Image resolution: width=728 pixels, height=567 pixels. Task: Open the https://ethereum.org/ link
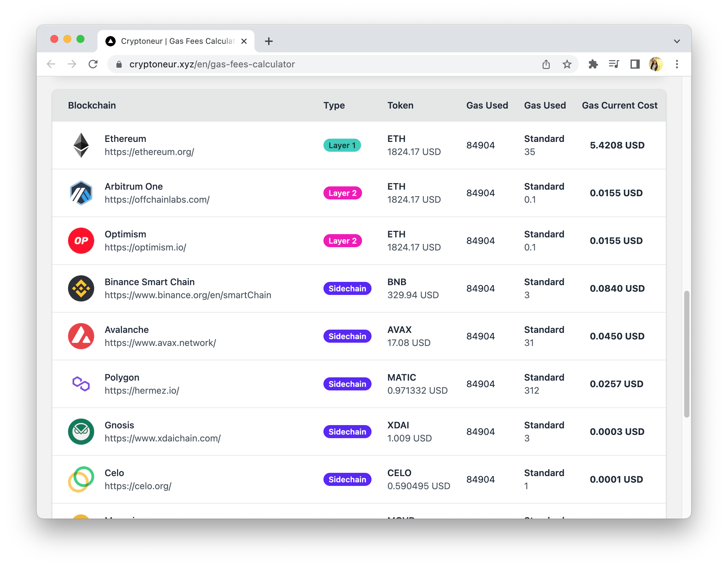point(149,152)
